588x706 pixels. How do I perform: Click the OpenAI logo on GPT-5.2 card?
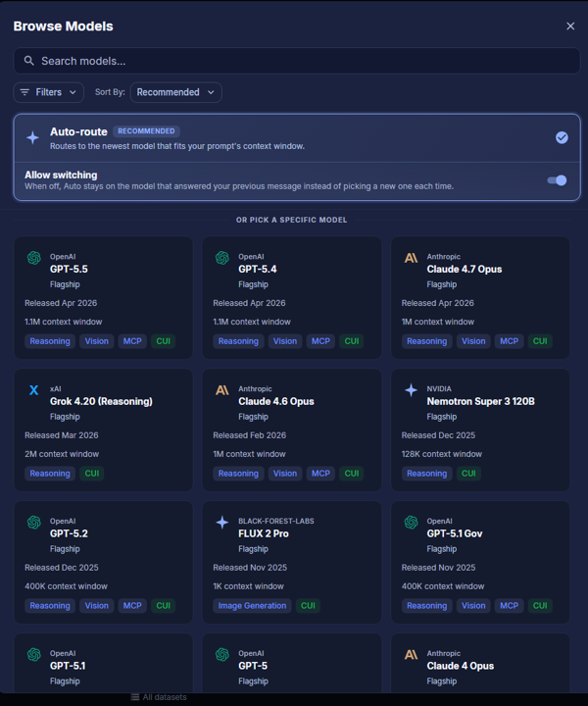[34, 523]
